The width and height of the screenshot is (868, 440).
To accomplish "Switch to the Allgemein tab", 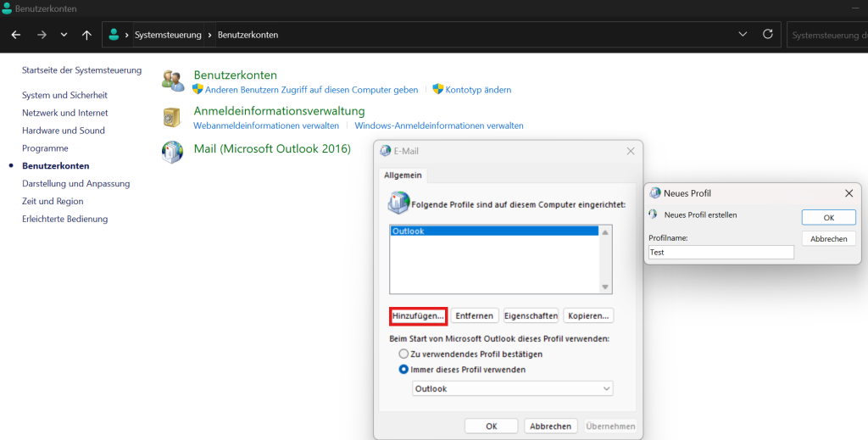I will pos(403,175).
